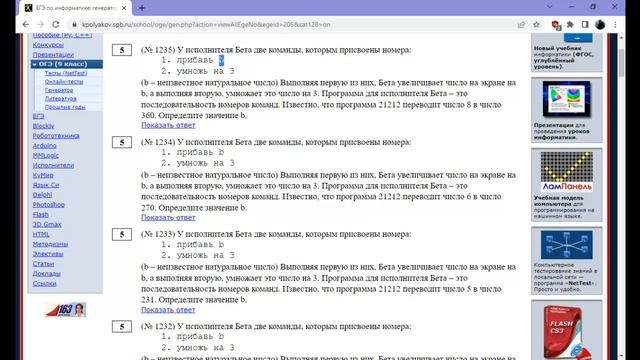Open the Язык Си sidebar link

tap(46, 185)
